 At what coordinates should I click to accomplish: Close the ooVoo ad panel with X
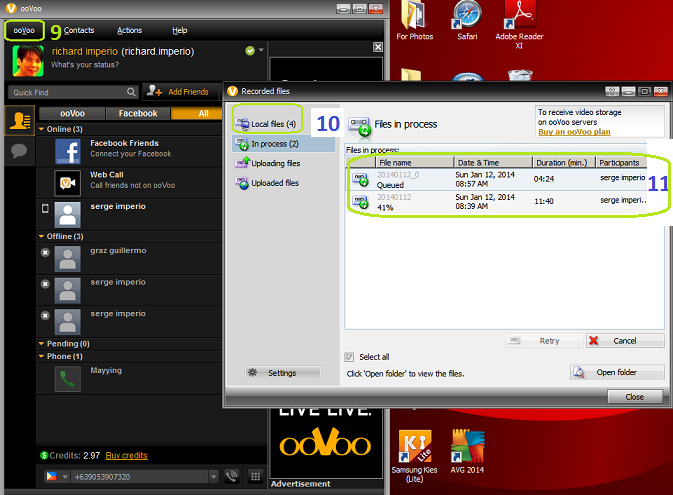tap(378, 47)
